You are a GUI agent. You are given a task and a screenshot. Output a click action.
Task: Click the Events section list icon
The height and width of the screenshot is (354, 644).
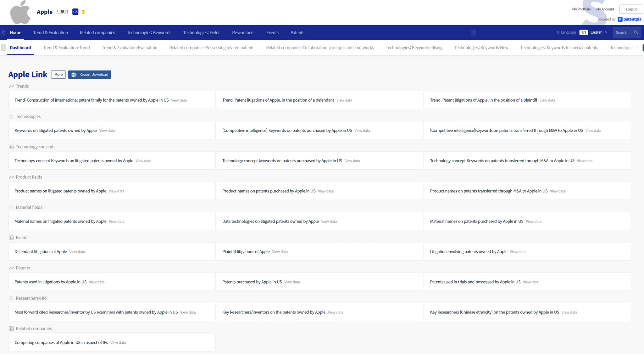click(11, 238)
